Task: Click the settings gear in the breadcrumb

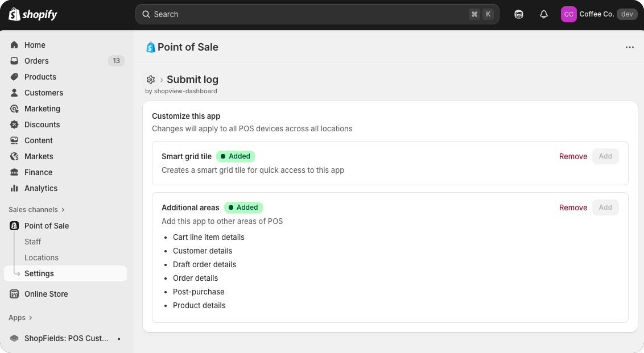Action: (151, 80)
